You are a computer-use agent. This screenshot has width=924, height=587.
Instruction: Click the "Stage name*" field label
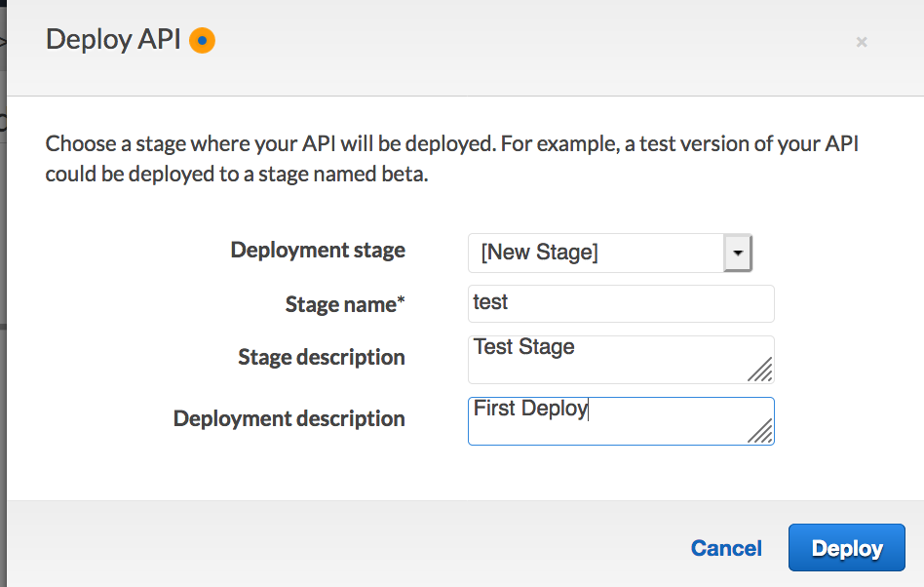345,305
